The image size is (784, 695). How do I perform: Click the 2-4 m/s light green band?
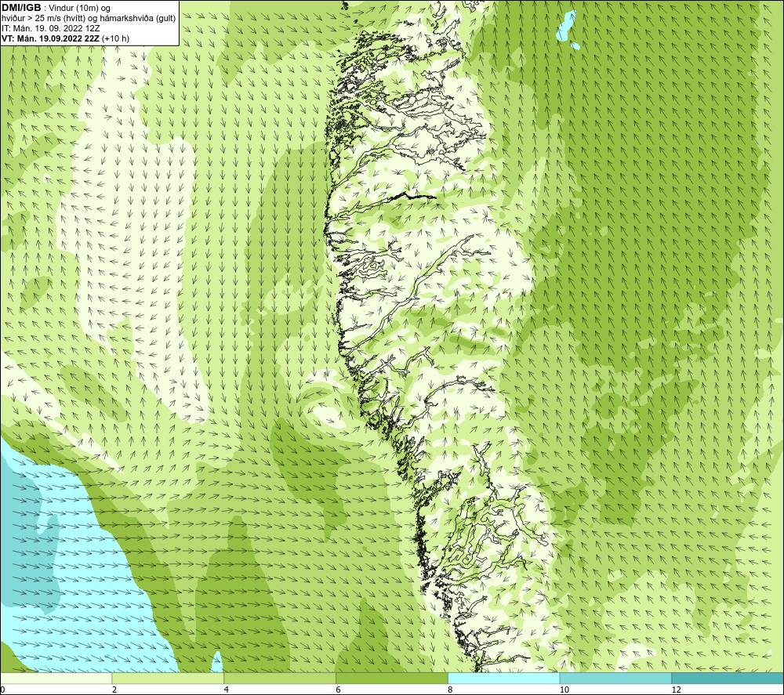(168, 678)
